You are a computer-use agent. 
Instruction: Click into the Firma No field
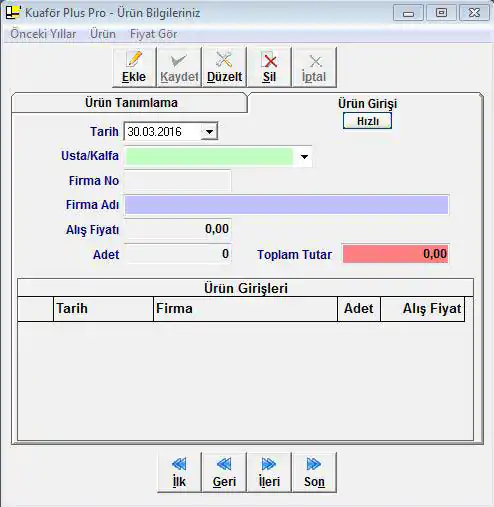pyautogui.click(x=178, y=180)
